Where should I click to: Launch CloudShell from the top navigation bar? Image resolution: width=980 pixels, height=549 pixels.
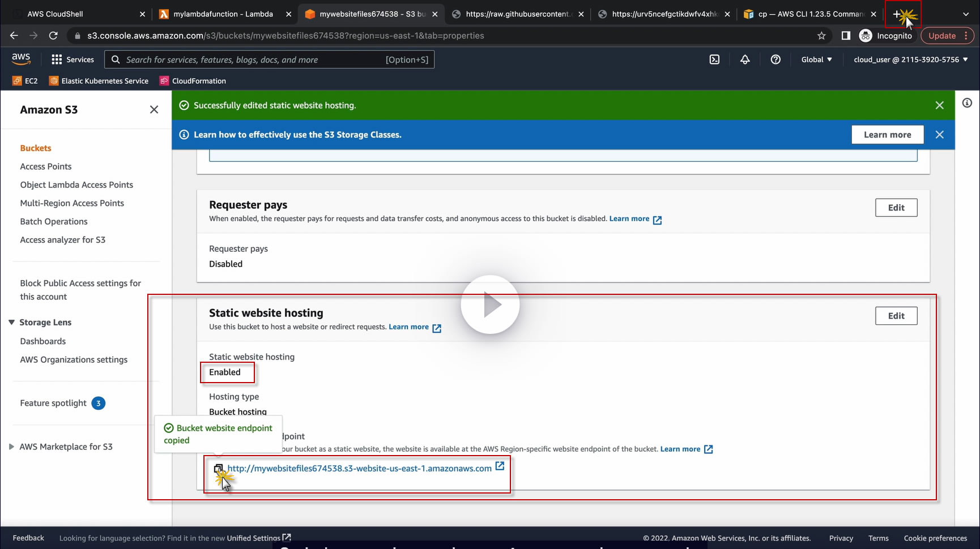[714, 59]
